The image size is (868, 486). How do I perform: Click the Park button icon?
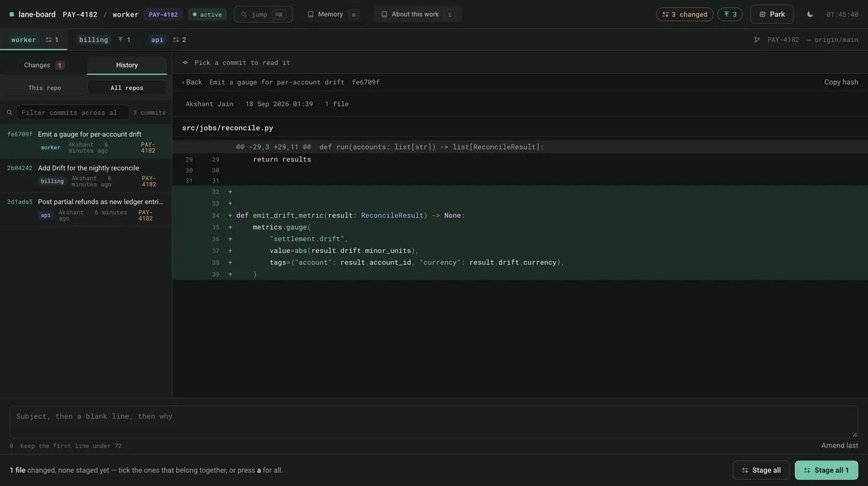pyautogui.click(x=763, y=14)
